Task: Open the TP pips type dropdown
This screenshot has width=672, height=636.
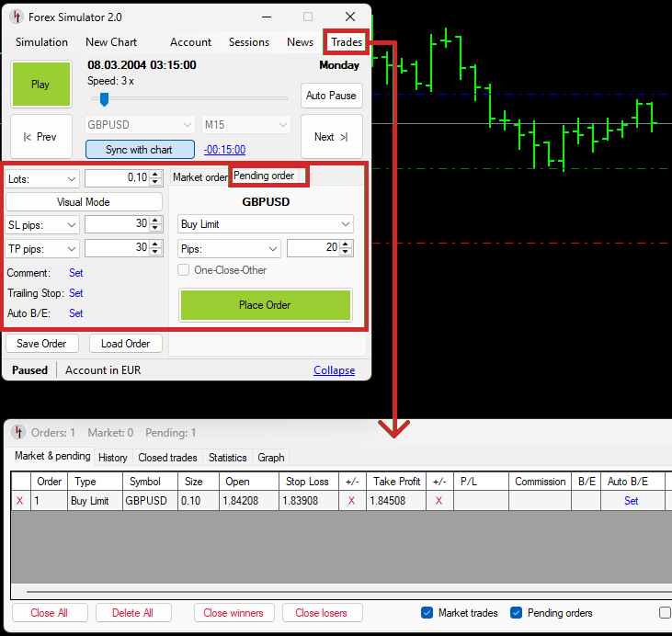Action: (42, 249)
